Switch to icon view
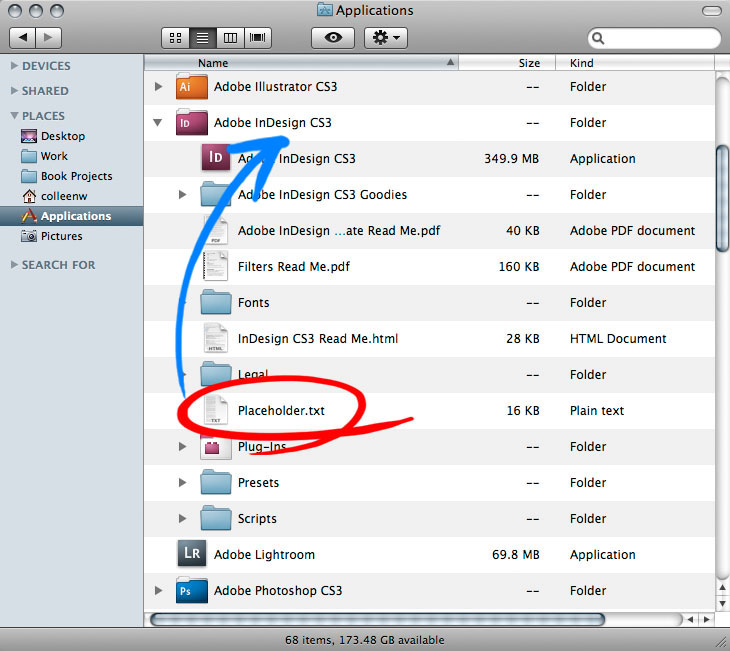Viewport: 730px width, 651px height. pos(176,38)
